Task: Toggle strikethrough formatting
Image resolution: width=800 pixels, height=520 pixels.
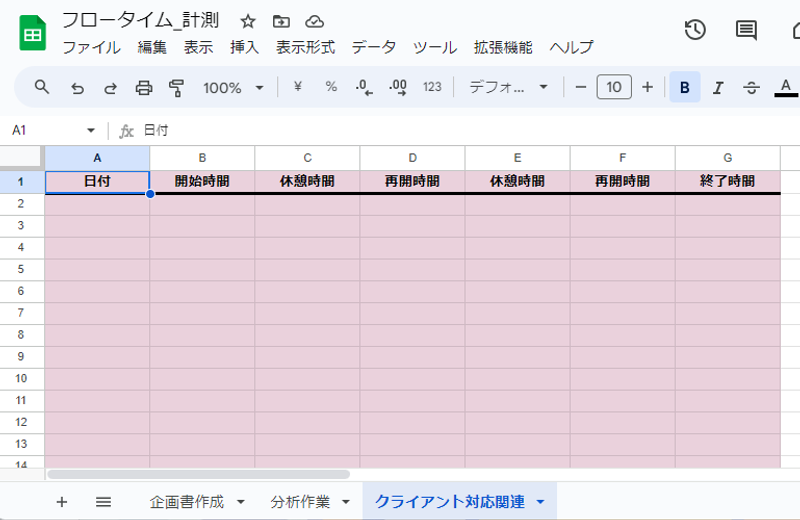Action: pyautogui.click(x=751, y=88)
